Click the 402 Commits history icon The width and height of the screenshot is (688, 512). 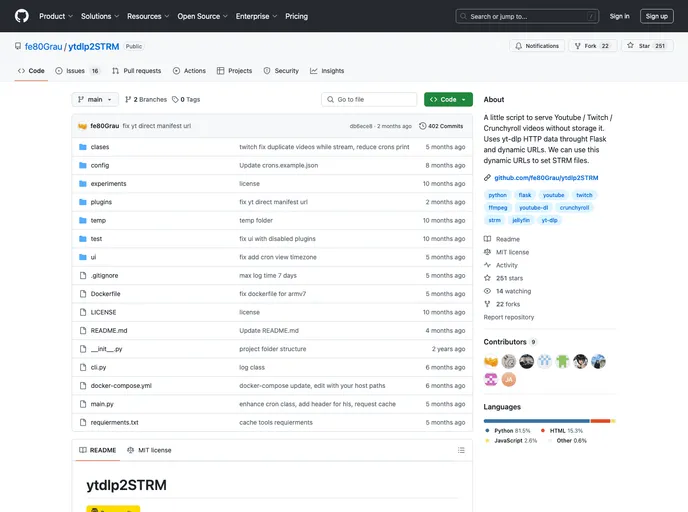point(423,126)
